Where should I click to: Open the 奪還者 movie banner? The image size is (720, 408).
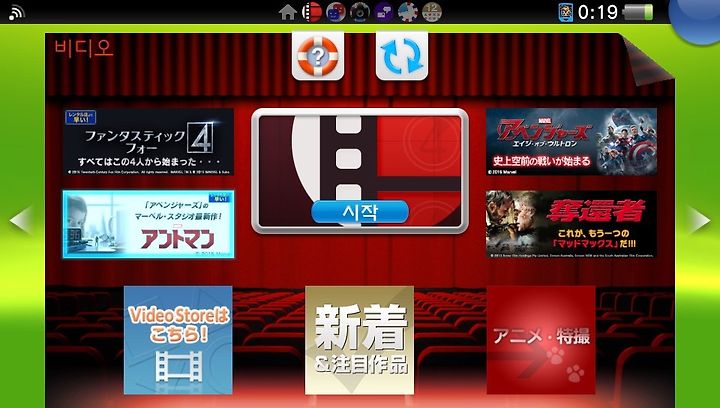pos(571,224)
